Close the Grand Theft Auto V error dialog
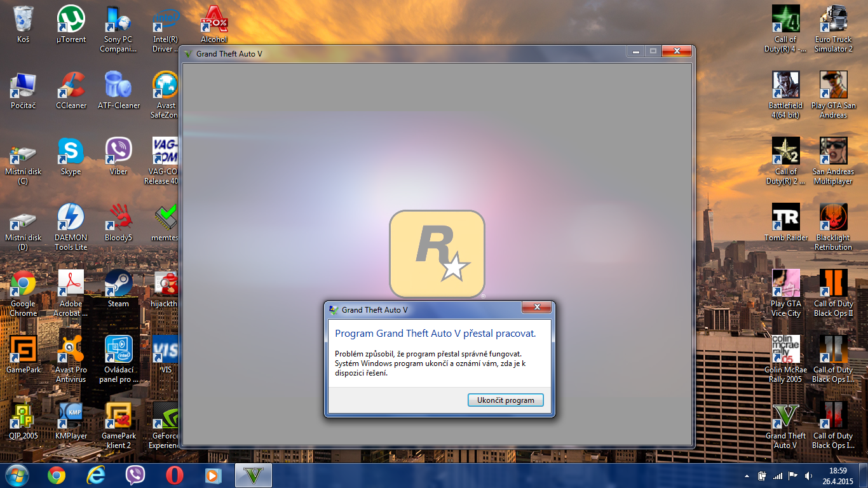Screen dimensions: 868x488 [536, 308]
